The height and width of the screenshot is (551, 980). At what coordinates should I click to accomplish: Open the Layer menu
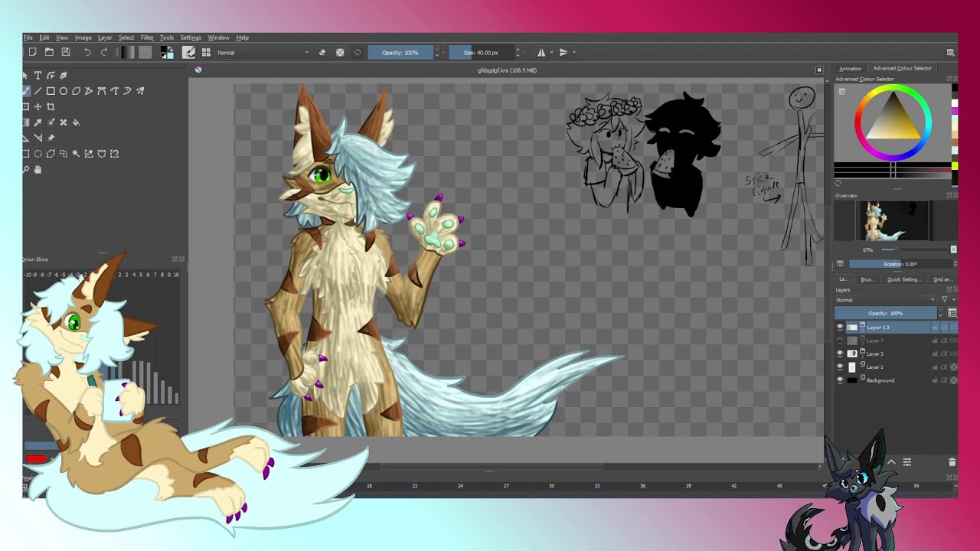pyautogui.click(x=105, y=37)
